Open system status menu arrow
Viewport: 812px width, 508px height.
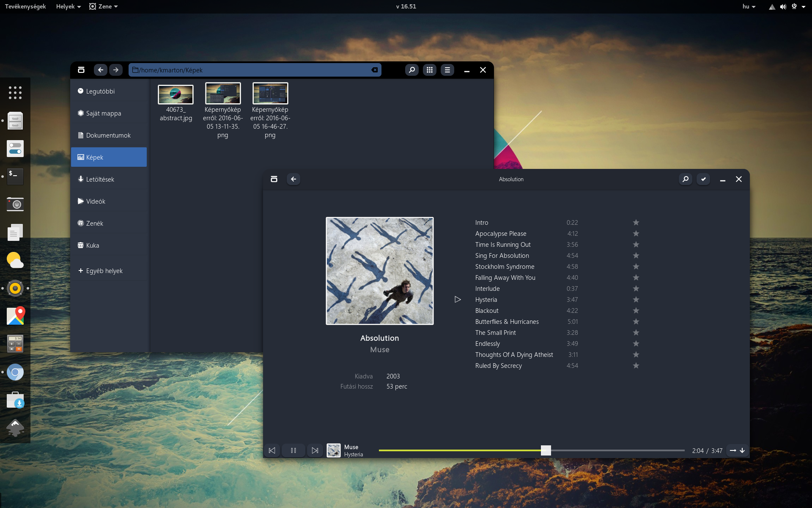tap(803, 7)
